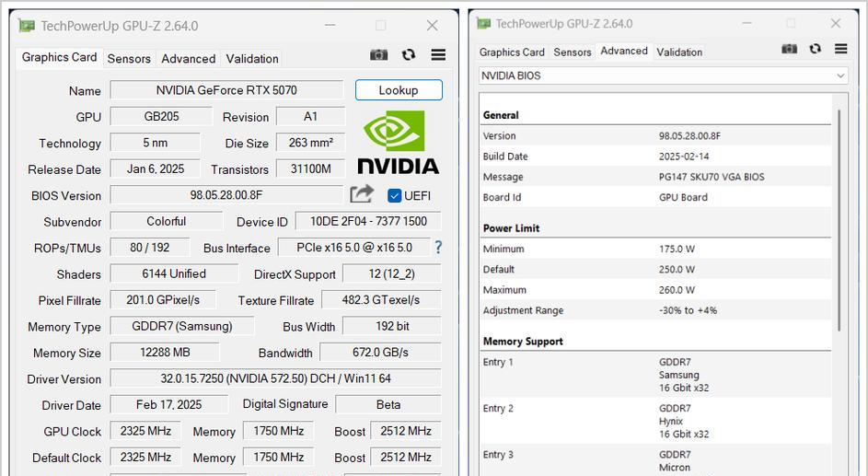Screen dimensions: 868x476
Task: Click Device ID field 10DE 2F04
Action: pos(368,221)
